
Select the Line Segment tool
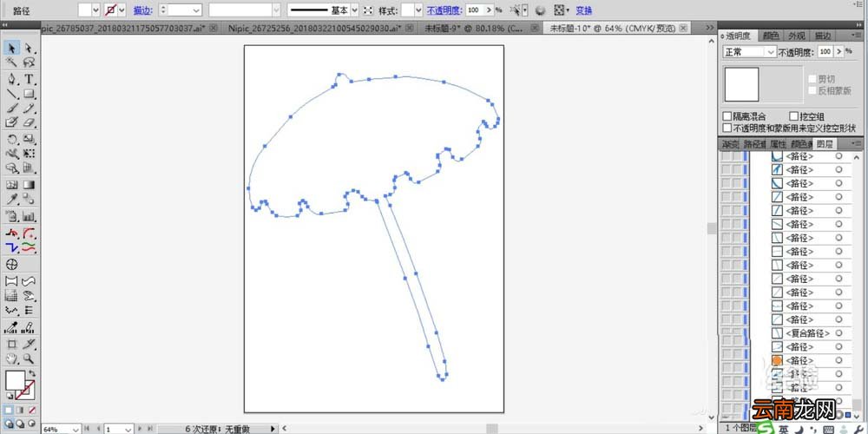click(x=11, y=94)
